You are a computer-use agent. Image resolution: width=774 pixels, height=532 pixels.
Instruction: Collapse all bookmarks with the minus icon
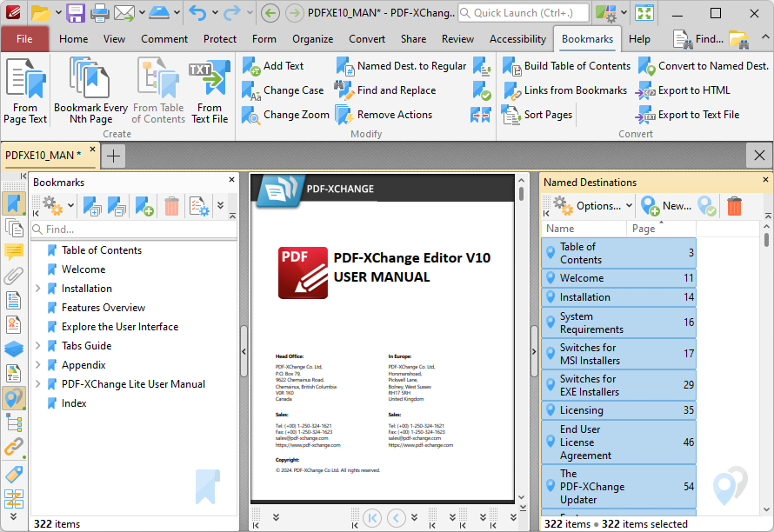point(117,206)
